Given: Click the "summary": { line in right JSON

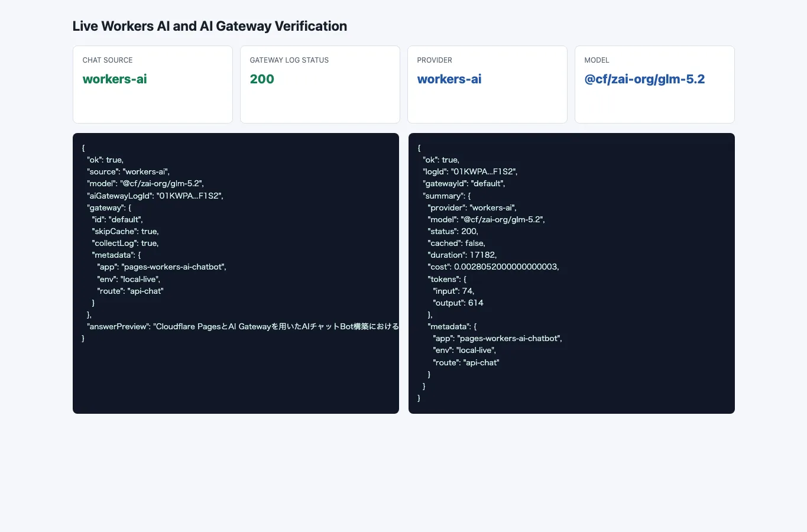Looking at the screenshot, I should (x=447, y=196).
